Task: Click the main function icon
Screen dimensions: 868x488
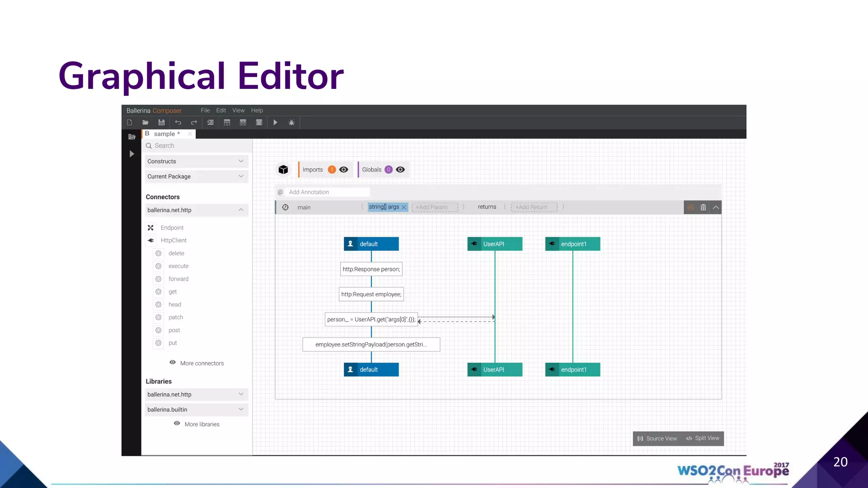Action: tap(285, 207)
